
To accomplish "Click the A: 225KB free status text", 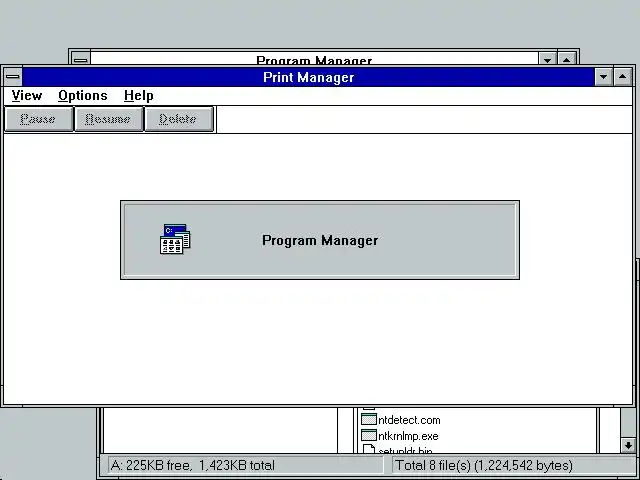I will [193, 465].
